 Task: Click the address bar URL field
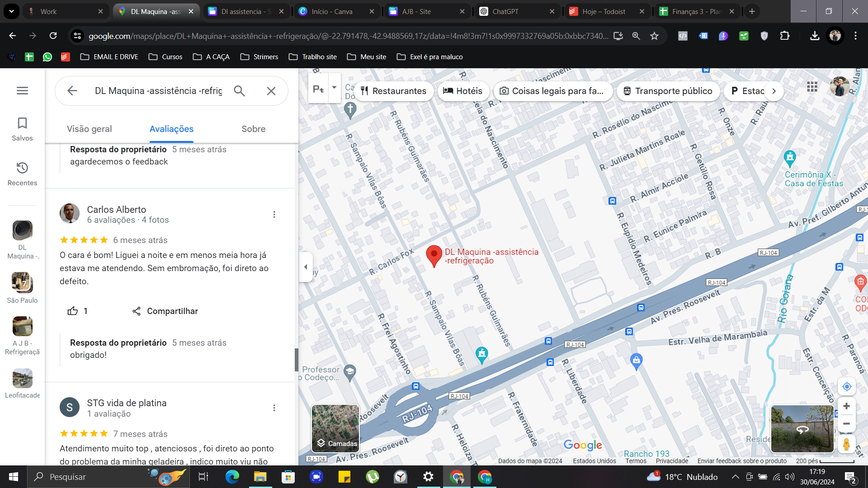(348, 36)
